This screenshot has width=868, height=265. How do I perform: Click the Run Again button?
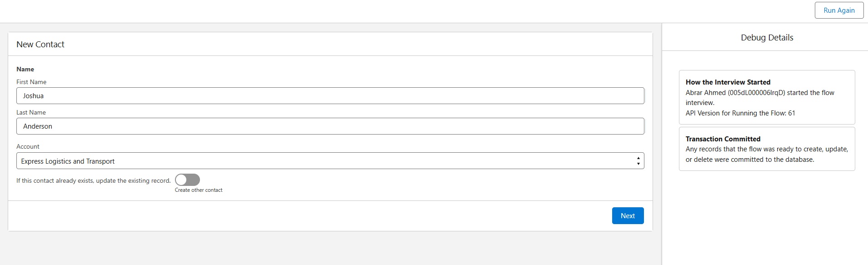coord(838,10)
